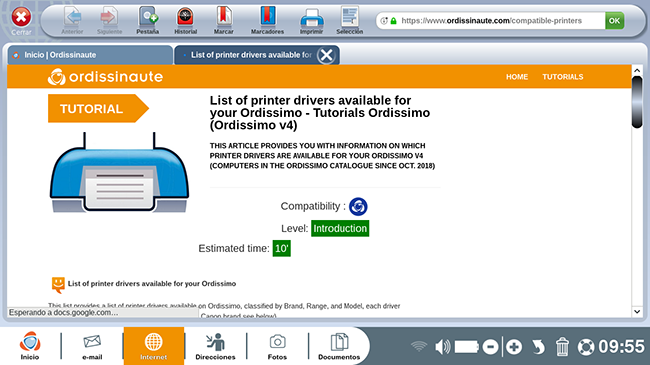Zoom in with the plus icon
650x365 pixels.
coord(514,347)
